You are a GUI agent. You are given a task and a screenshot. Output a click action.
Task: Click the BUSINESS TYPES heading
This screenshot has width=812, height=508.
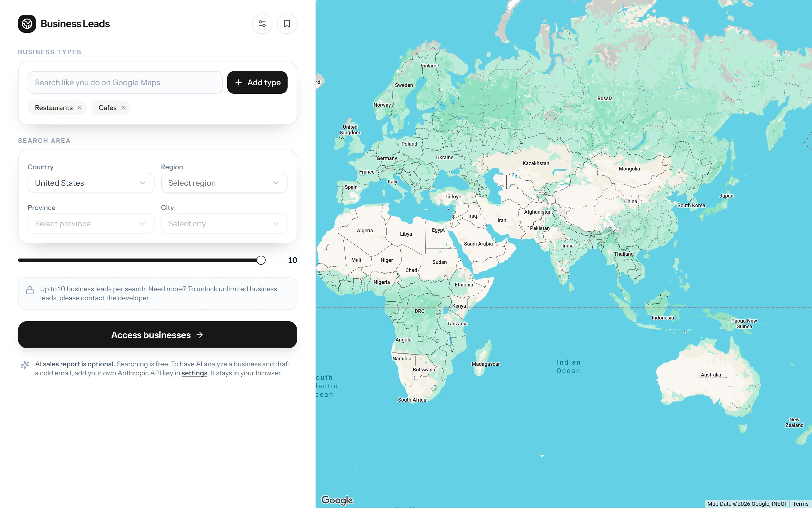[x=50, y=52]
